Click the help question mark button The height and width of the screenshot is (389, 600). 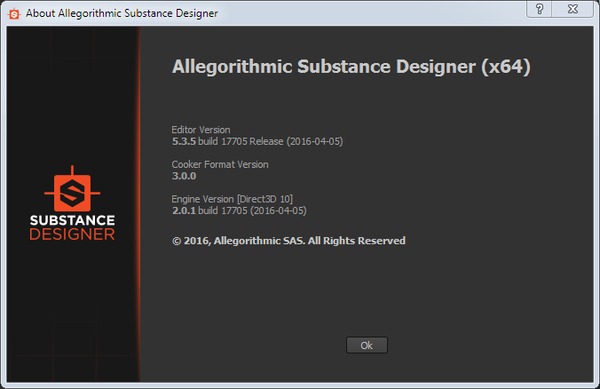coord(540,9)
